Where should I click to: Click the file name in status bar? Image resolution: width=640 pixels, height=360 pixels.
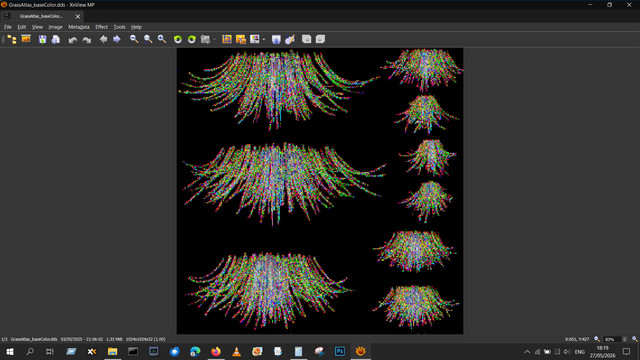point(34,339)
